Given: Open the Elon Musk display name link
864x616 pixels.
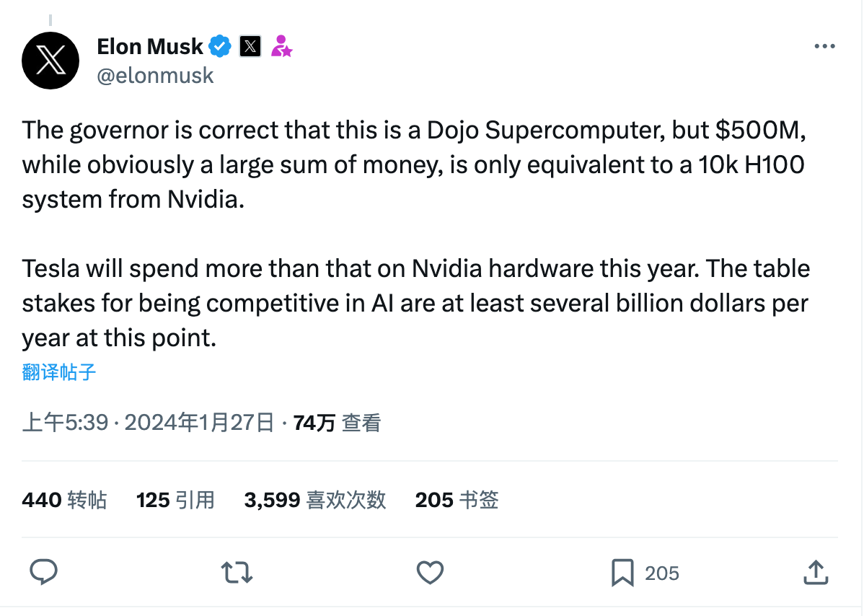Looking at the screenshot, I should 150,47.
